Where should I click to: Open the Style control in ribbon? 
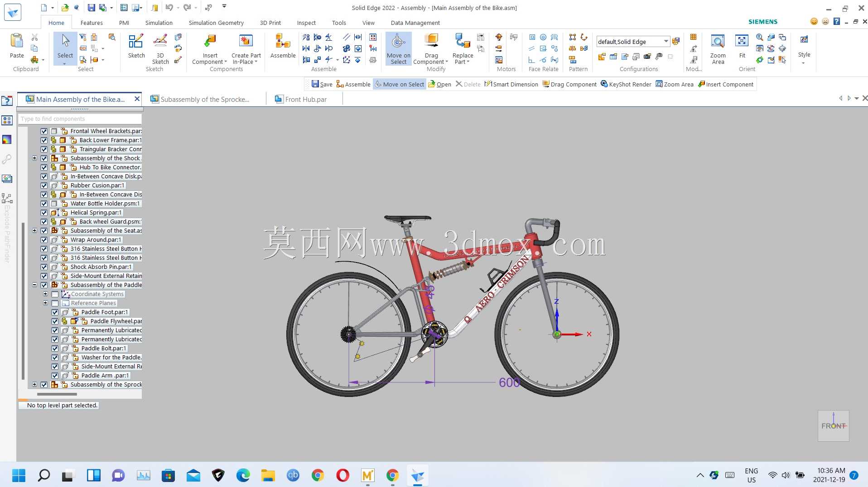[x=804, y=49]
